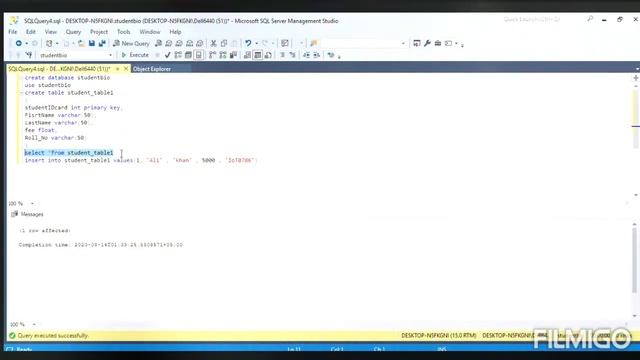Open Messages pane zoom 100 % dropdown
Screen dimensions: 640x360
34,324
